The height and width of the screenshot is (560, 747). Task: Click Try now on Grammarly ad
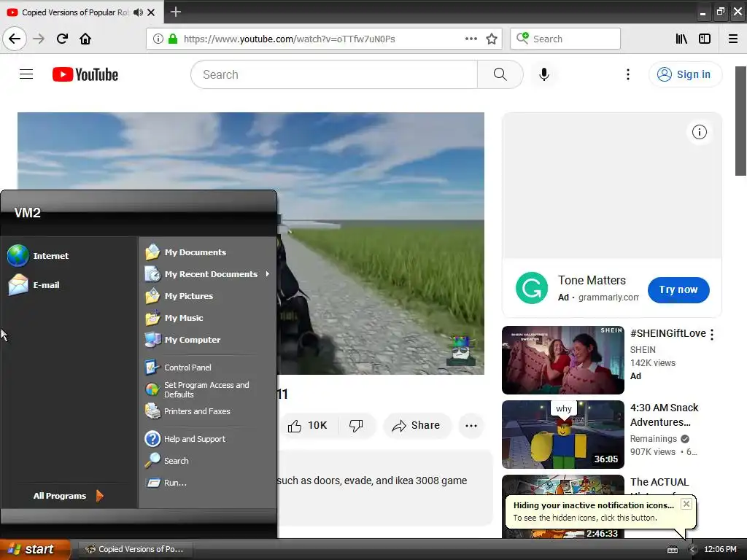point(678,289)
